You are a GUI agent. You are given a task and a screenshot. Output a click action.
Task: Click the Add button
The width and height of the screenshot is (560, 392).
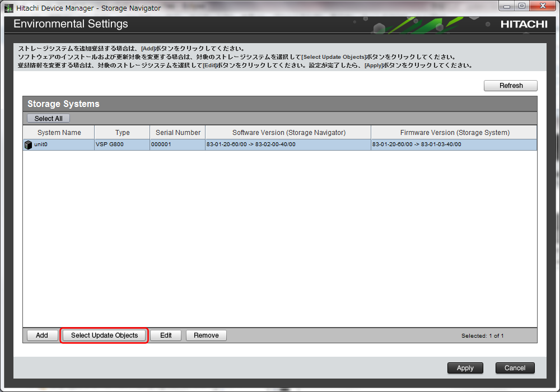coord(42,335)
